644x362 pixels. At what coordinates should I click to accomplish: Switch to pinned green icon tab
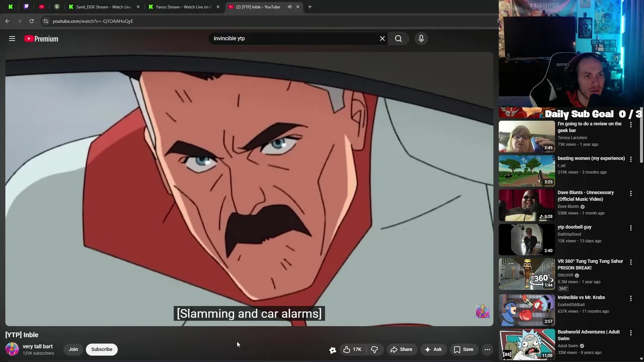click(57, 7)
